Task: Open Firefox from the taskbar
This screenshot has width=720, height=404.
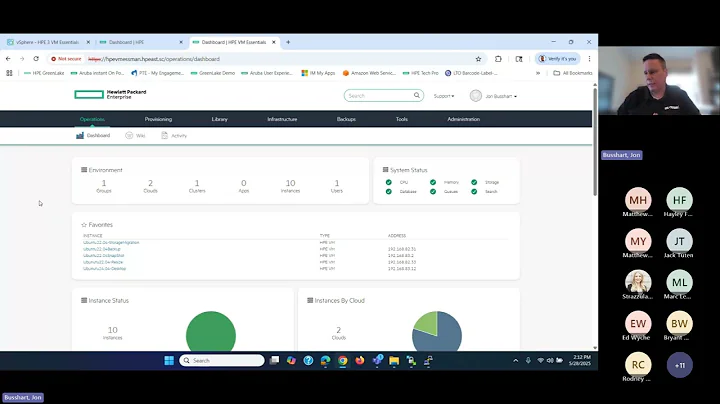Action: pyautogui.click(x=360, y=360)
